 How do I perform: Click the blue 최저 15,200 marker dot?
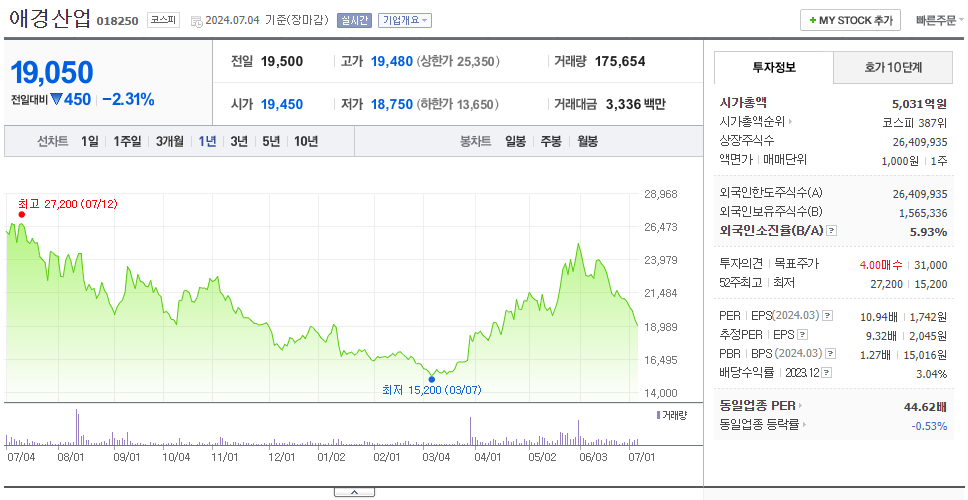tap(432, 380)
